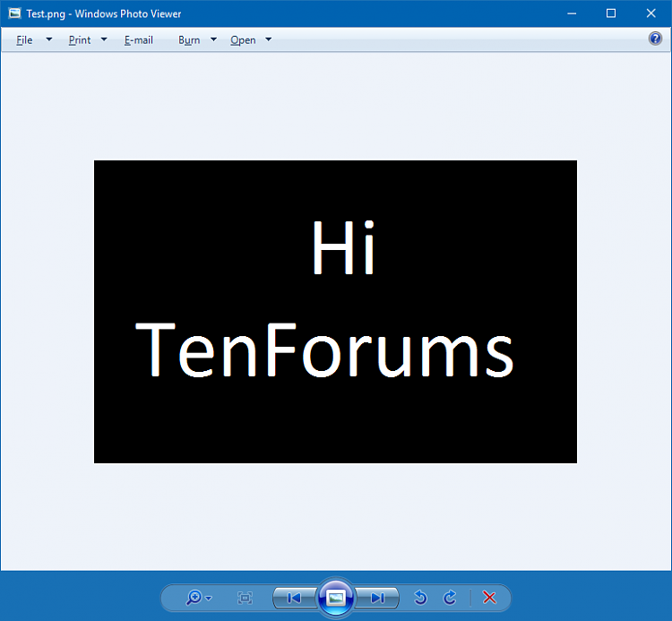Click the Photo Viewer title bar icon
This screenshot has width=672, height=621.
tap(14, 13)
